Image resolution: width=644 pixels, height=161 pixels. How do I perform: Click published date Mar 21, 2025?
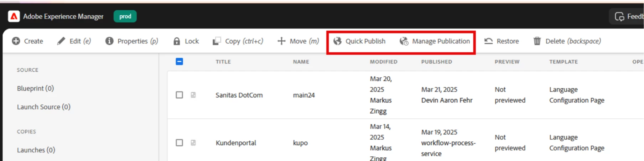tap(439, 89)
